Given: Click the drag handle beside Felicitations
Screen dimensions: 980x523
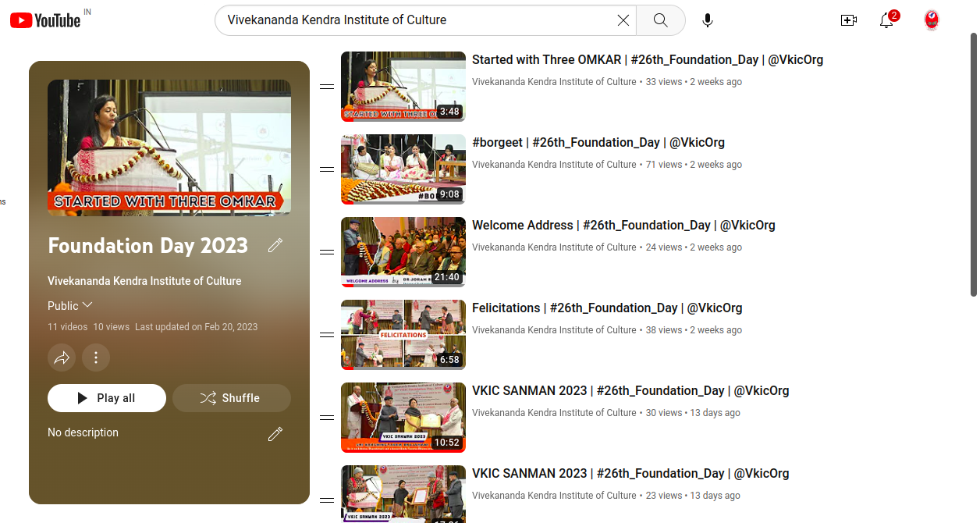Looking at the screenshot, I should point(327,335).
